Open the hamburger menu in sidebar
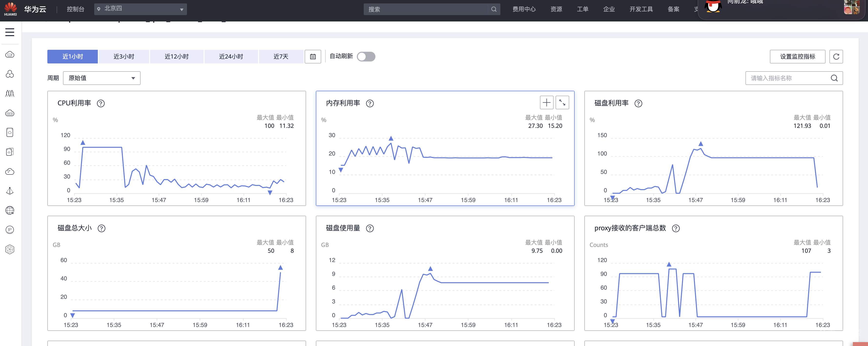 [10, 32]
